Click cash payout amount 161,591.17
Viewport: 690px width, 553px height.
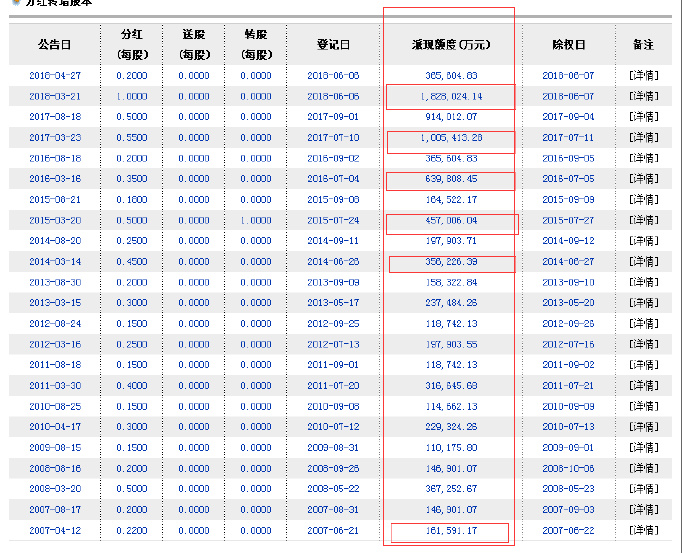click(451, 530)
